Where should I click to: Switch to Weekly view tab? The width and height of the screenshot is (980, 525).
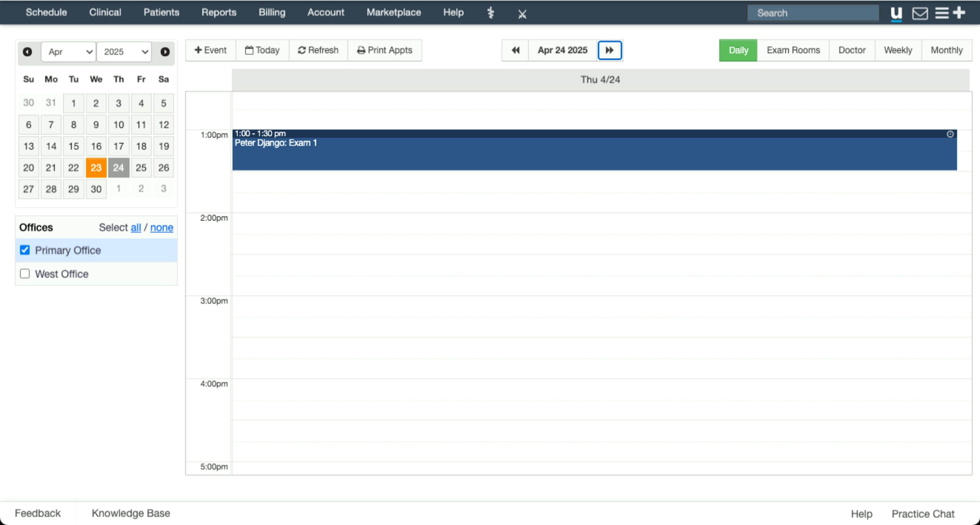click(898, 50)
